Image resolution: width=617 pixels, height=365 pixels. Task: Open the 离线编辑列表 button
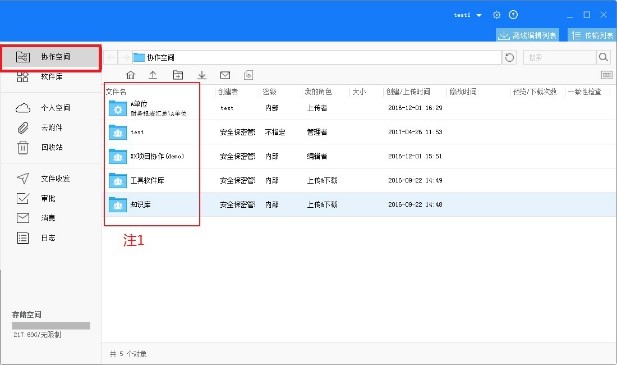click(527, 35)
